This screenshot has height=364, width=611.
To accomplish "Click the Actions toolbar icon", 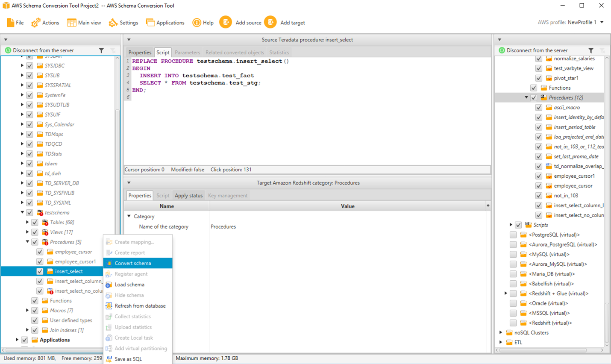I will [x=36, y=23].
